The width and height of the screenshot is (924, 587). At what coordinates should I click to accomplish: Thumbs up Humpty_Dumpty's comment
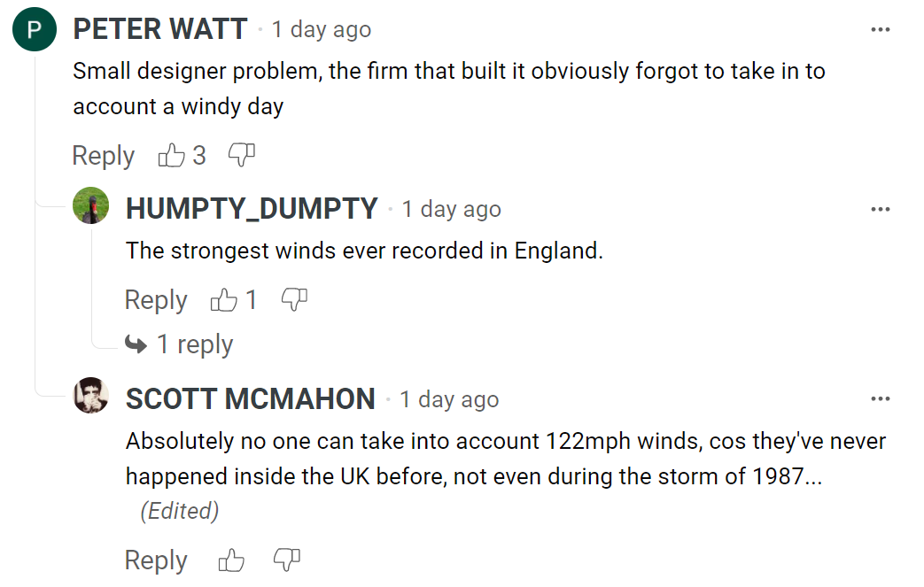click(223, 300)
